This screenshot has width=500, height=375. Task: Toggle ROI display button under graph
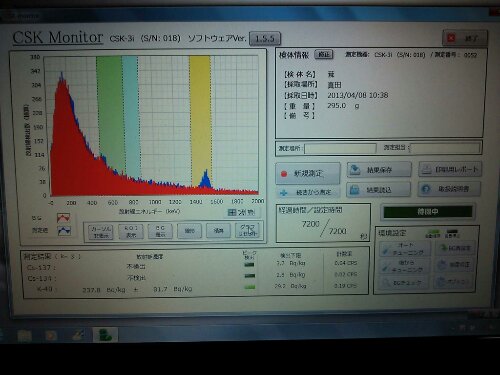click(x=131, y=231)
